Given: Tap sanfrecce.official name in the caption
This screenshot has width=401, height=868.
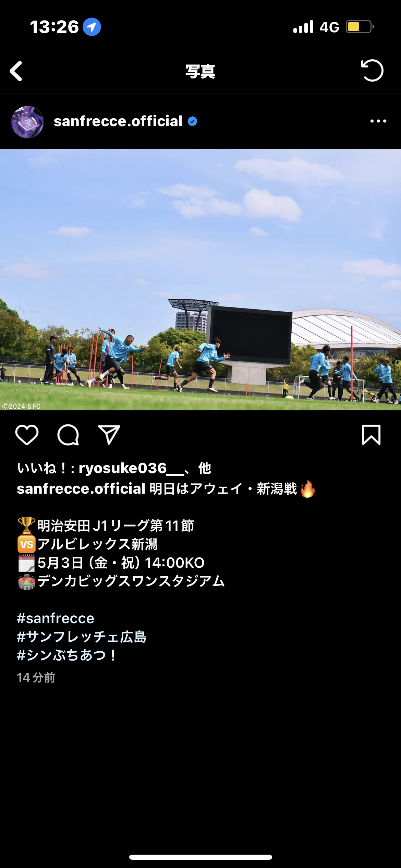Looking at the screenshot, I should coord(81,489).
